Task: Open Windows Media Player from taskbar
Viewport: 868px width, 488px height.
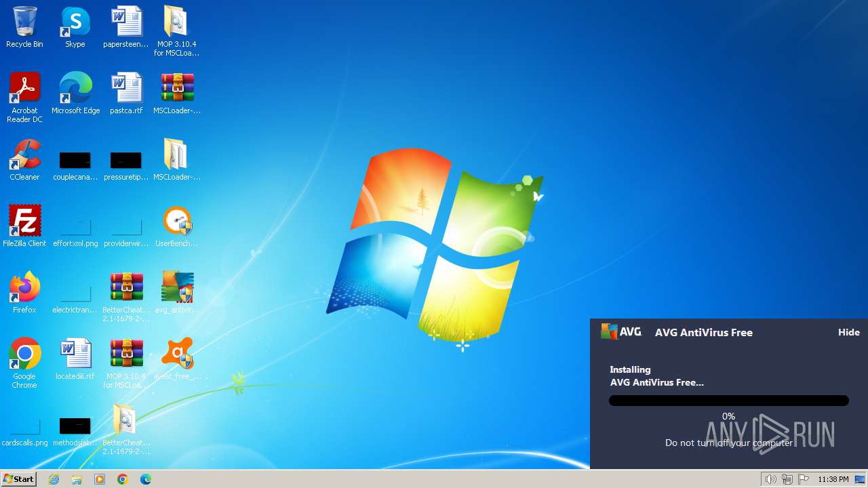Action: (x=100, y=479)
